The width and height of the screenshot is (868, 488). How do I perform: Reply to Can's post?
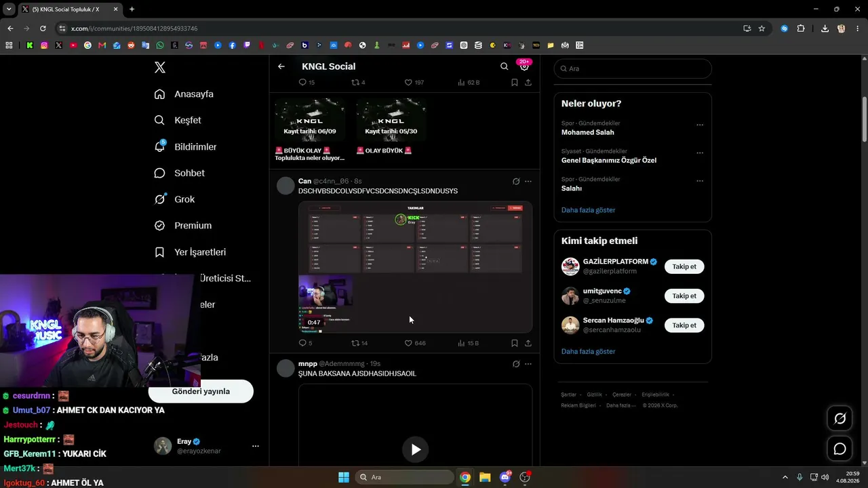(305, 343)
